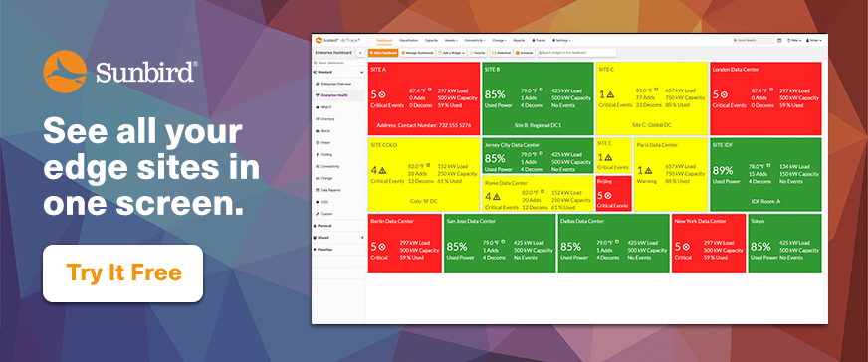Click Berlin Data Center critical icon
Screen dimensions: 868x362
[382, 247]
